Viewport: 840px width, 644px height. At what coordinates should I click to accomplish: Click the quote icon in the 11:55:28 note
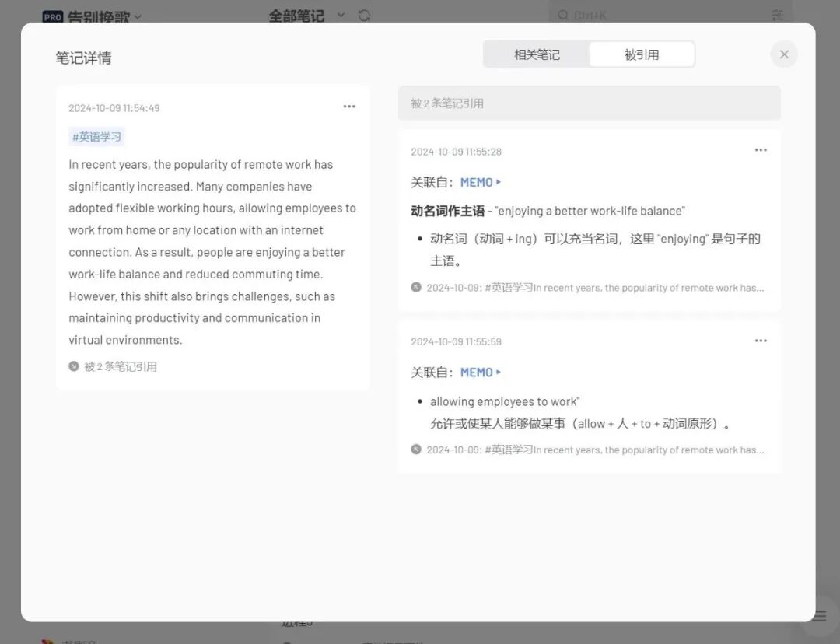tap(416, 287)
